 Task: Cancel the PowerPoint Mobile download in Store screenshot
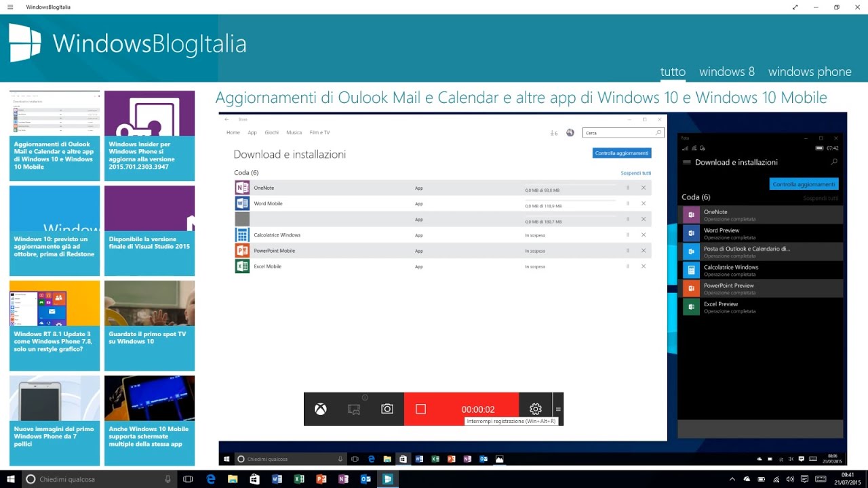point(644,251)
